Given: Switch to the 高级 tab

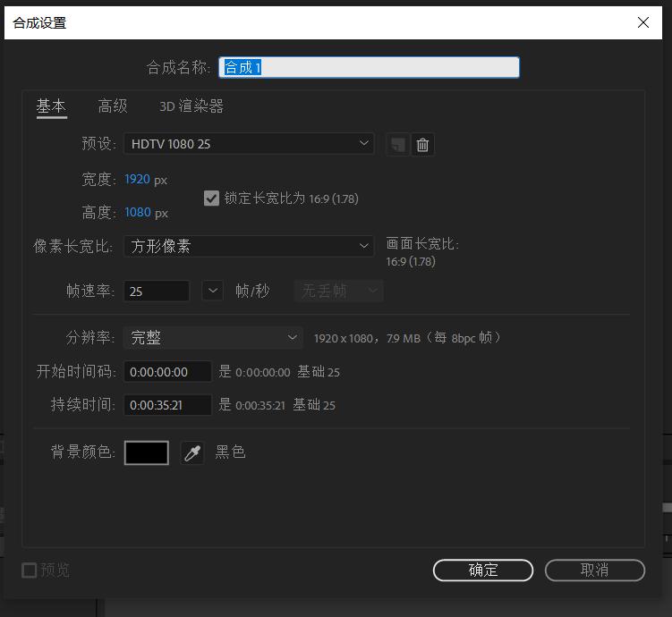Looking at the screenshot, I should pyautogui.click(x=113, y=106).
